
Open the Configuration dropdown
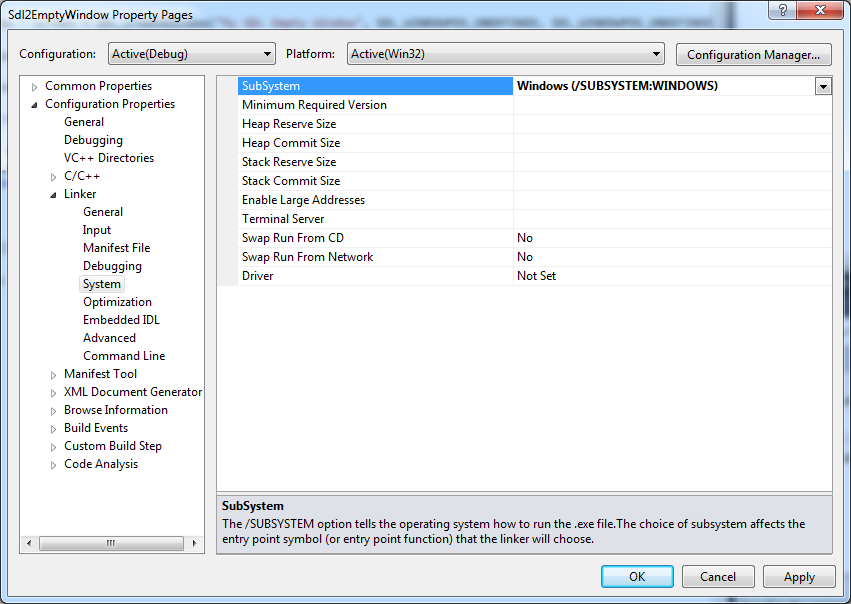point(266,53)
